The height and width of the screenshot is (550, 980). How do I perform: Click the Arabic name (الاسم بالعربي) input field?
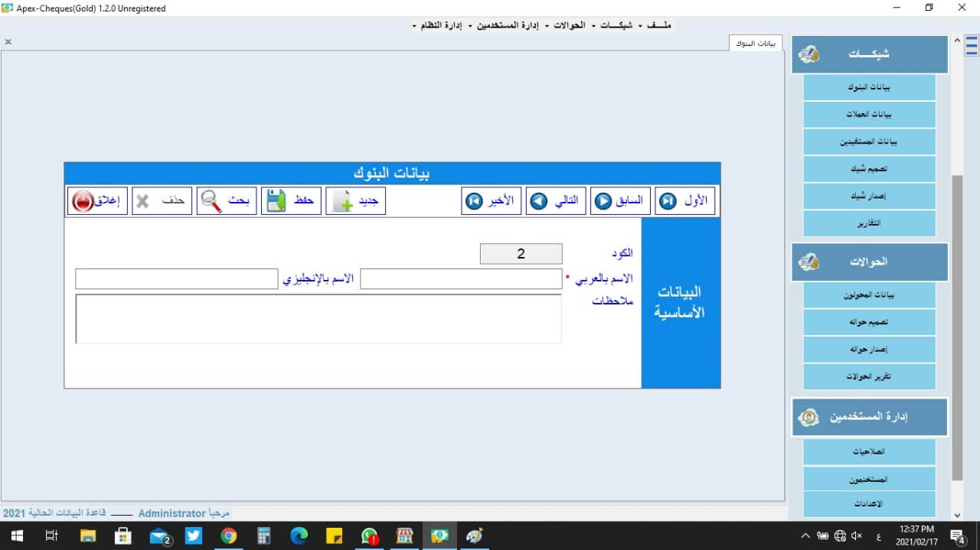click(x=461, y=279)
